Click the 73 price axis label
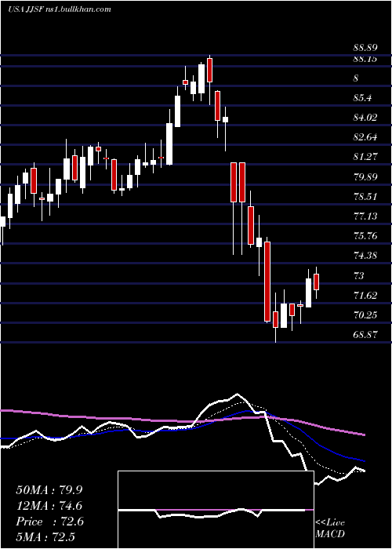Image resolution: width=392 pixels, height=549 pixels. click(x=358, y=275)
